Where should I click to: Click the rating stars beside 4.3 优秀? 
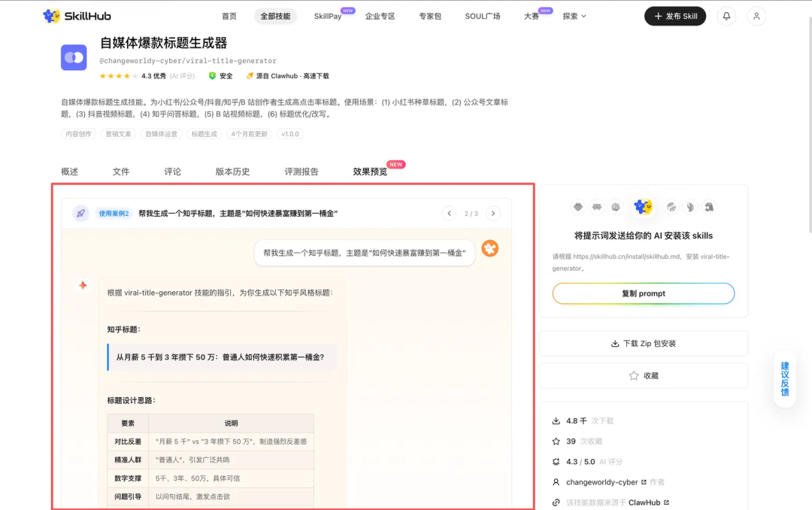point(119,76)
